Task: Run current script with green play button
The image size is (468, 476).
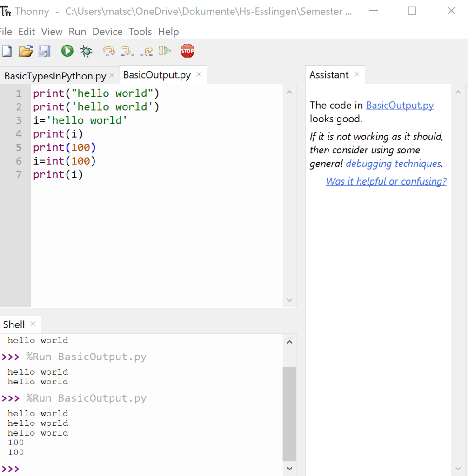Action: point(67,51)
